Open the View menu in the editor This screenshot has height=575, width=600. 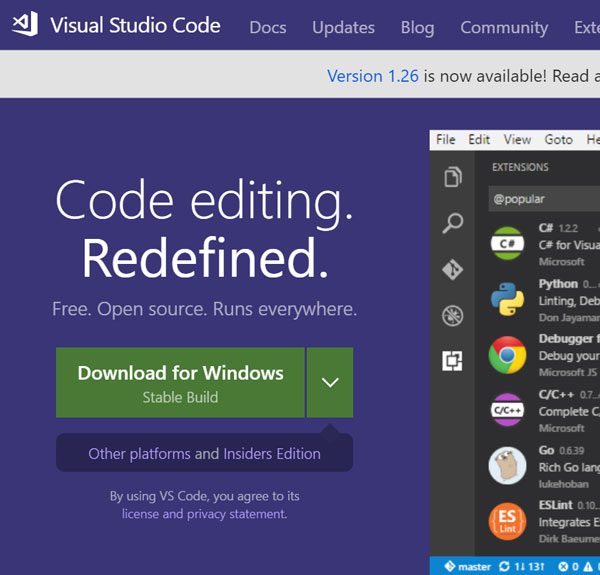(517, 140)
